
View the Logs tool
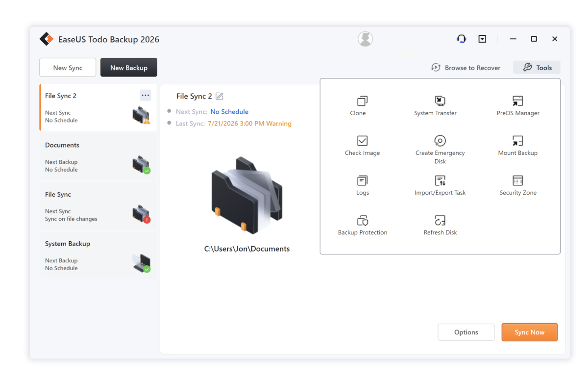pyautogui.click(x=362, y=185)
